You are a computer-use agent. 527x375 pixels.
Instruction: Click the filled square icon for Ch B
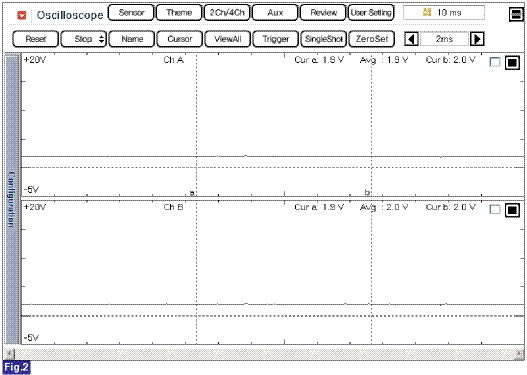512,210
